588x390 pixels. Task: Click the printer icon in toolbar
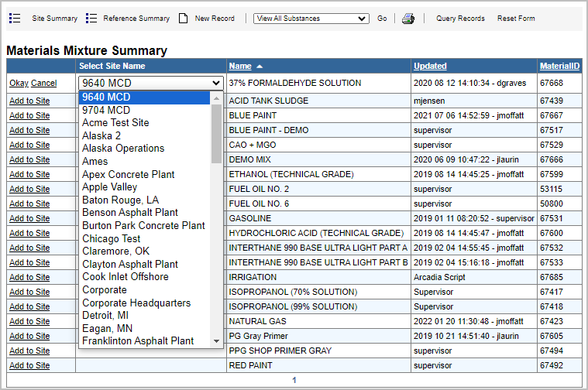pyautogui.click(x=407, y=19)
